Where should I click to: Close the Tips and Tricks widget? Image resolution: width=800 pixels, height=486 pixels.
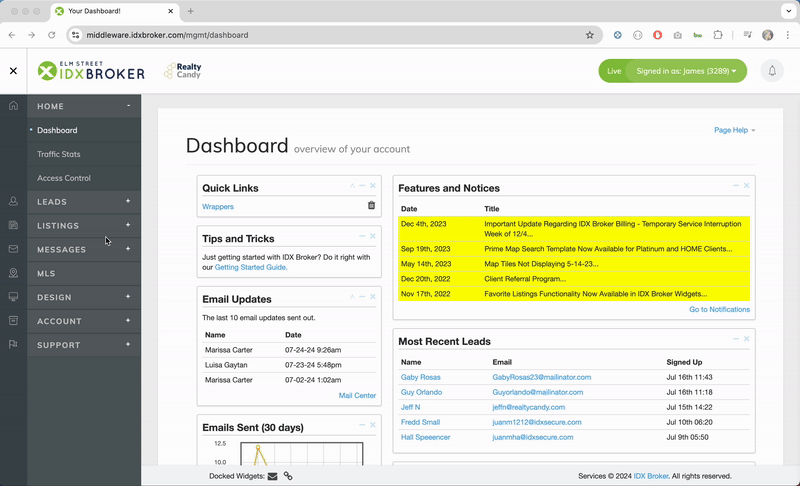click(373, 236)
